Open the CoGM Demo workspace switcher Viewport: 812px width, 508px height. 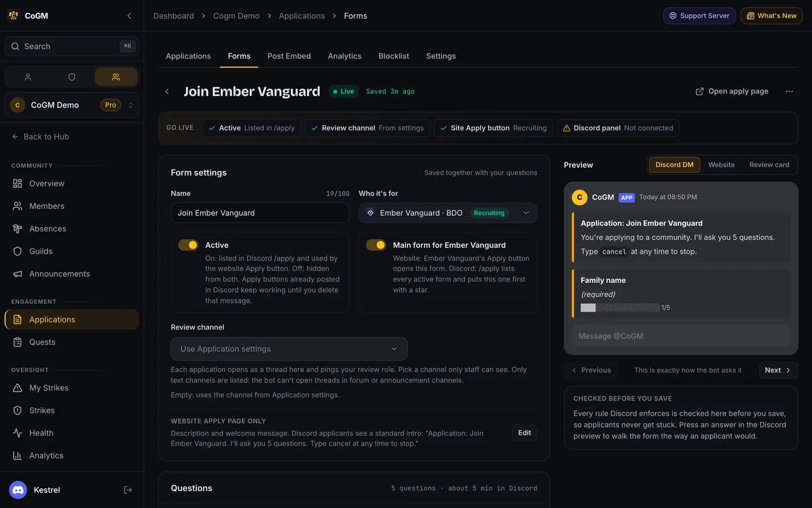72,105
